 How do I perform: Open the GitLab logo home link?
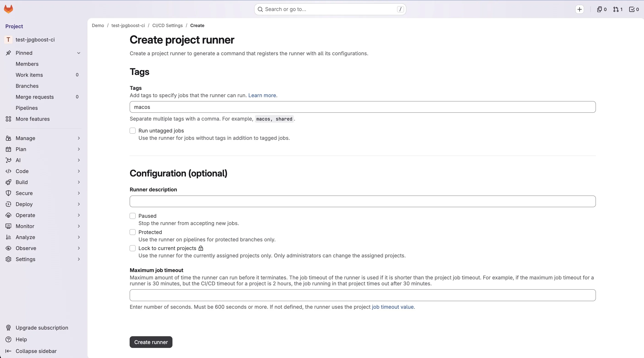pyautogui.click(x=8, y=9)
